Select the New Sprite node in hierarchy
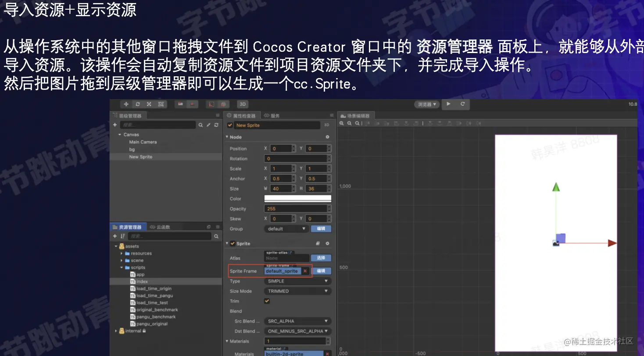This screenshot has height=356, width=644. point(141,157)
